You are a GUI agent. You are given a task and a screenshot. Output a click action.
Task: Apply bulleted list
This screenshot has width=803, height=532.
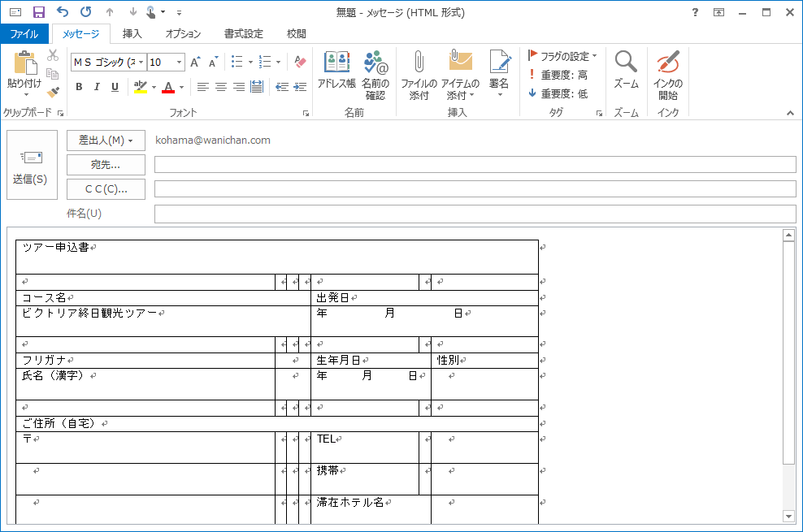coord(237,62)
